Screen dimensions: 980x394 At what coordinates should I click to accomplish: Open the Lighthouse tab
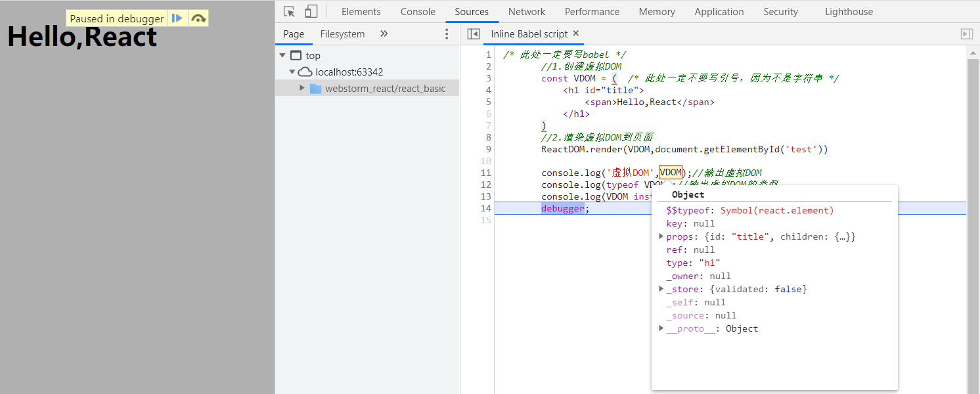849,11
